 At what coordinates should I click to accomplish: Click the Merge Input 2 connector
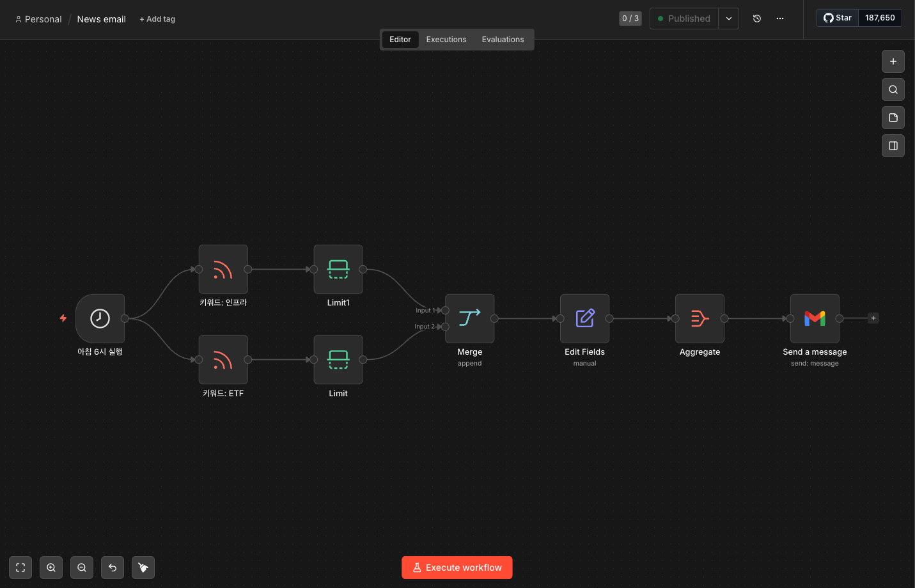click(x=445, y=327)
